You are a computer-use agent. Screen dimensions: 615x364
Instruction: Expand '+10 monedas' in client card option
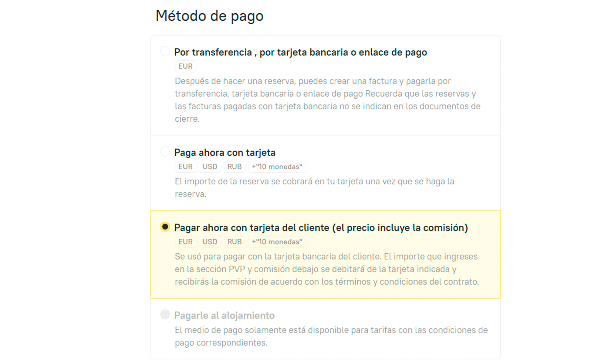[x=277, y=242]
